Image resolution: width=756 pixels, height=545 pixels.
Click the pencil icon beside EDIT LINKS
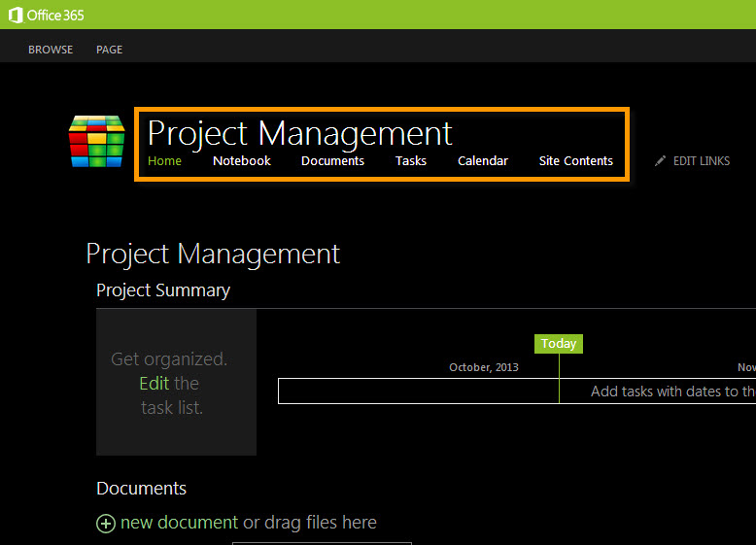(x=661, y=161)
